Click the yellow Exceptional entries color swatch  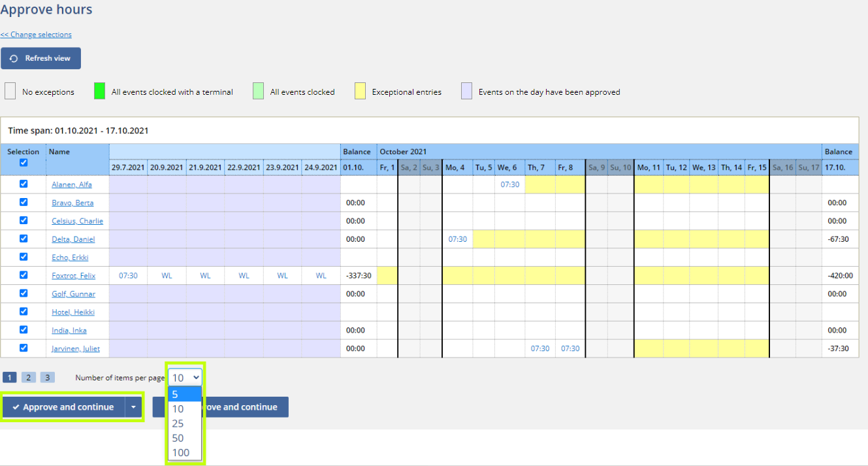point(360,91)
